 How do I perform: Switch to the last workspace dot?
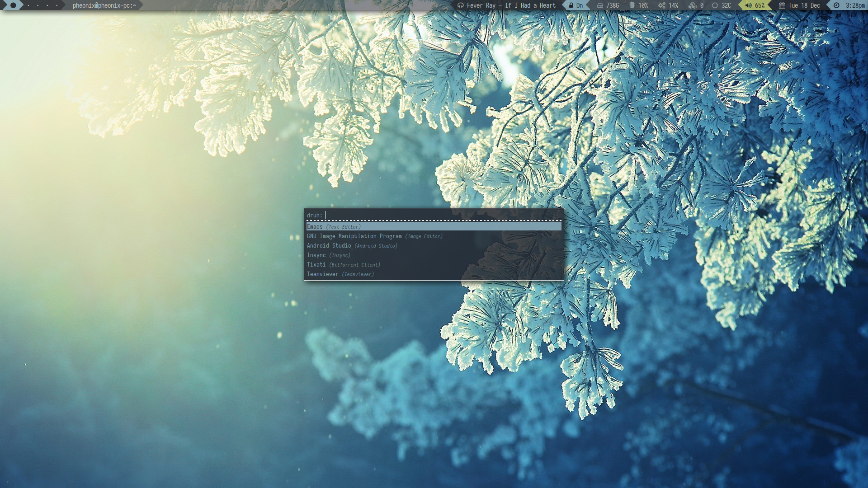click(x=57, y=5)
